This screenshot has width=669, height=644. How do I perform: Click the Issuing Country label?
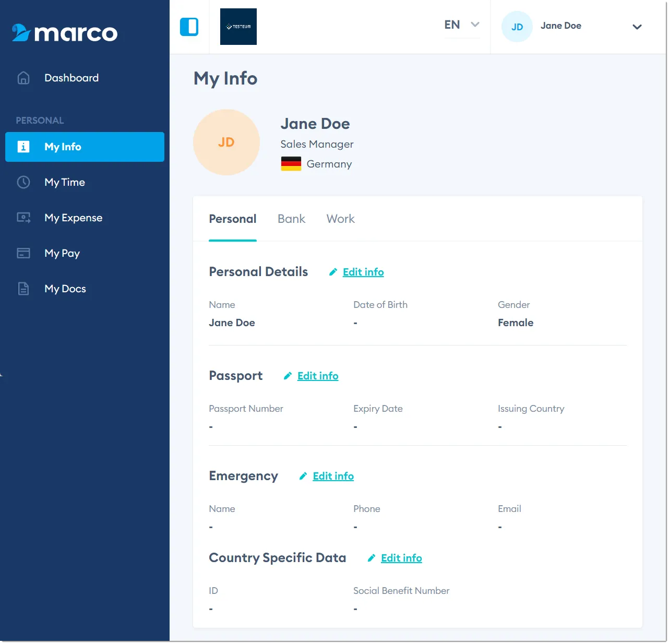(531, 409)
